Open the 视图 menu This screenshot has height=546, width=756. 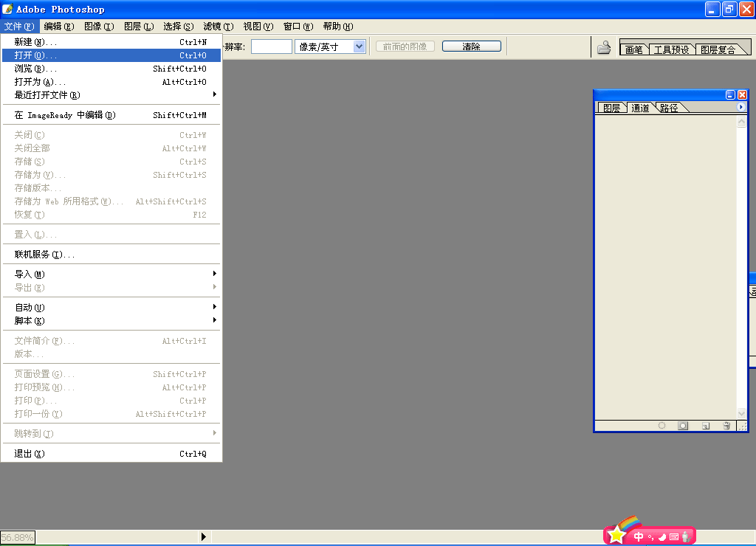point(258,27)
